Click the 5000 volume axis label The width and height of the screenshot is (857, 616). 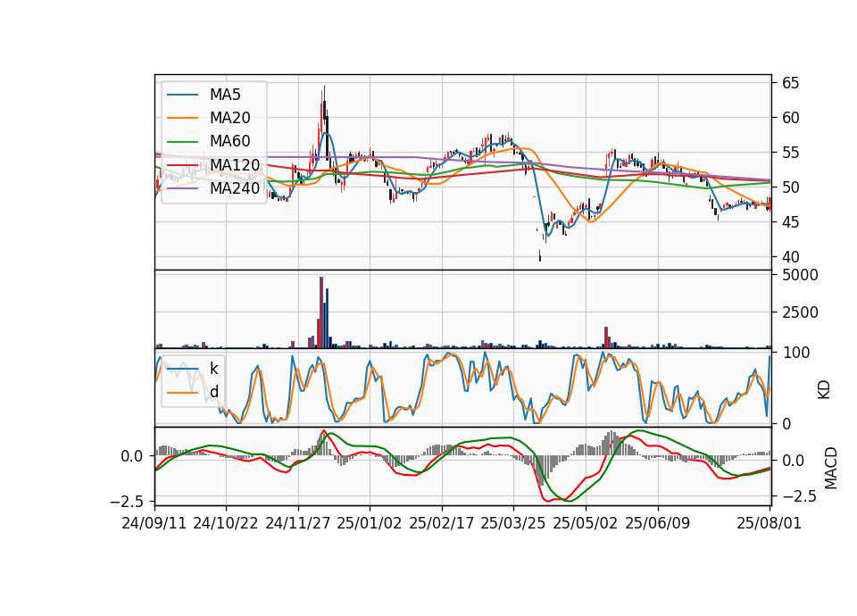800,275
